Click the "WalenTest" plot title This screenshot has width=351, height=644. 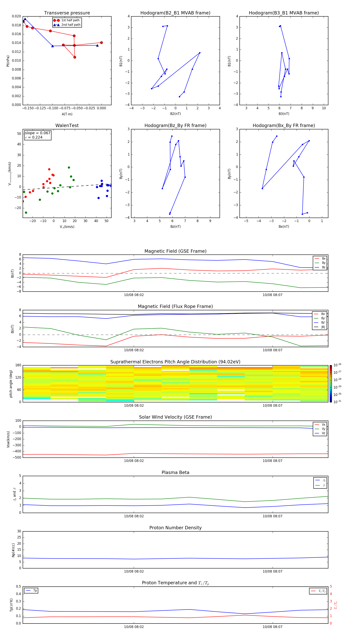tap(67, 125)
